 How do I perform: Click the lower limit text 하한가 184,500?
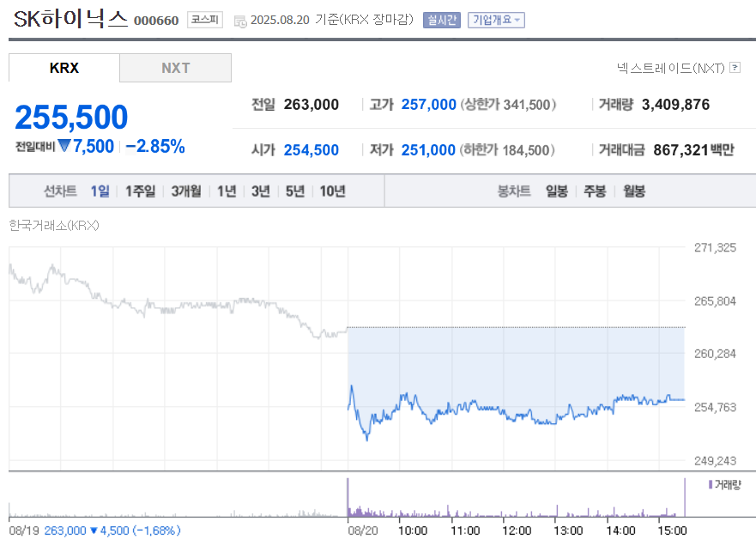click(x=507, y=150)
